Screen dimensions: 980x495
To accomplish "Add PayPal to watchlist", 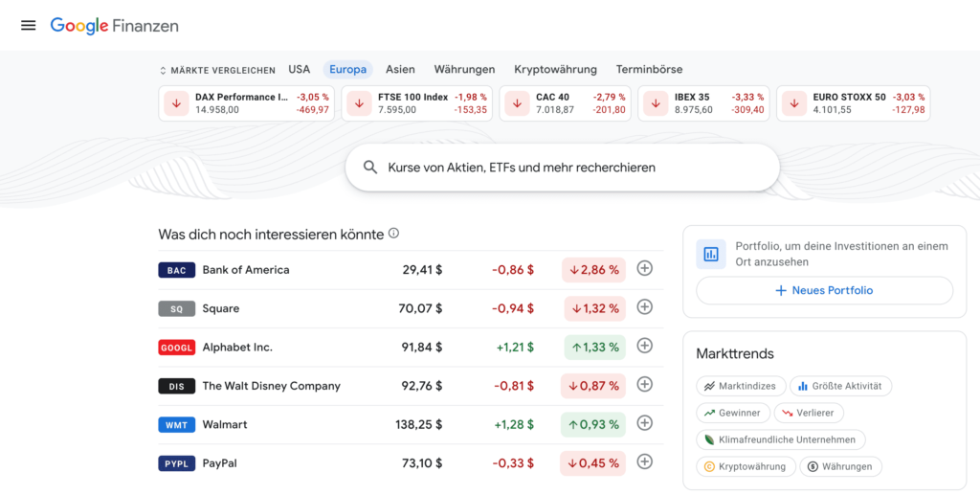I will pyautogui.click(x=644, y=461).
